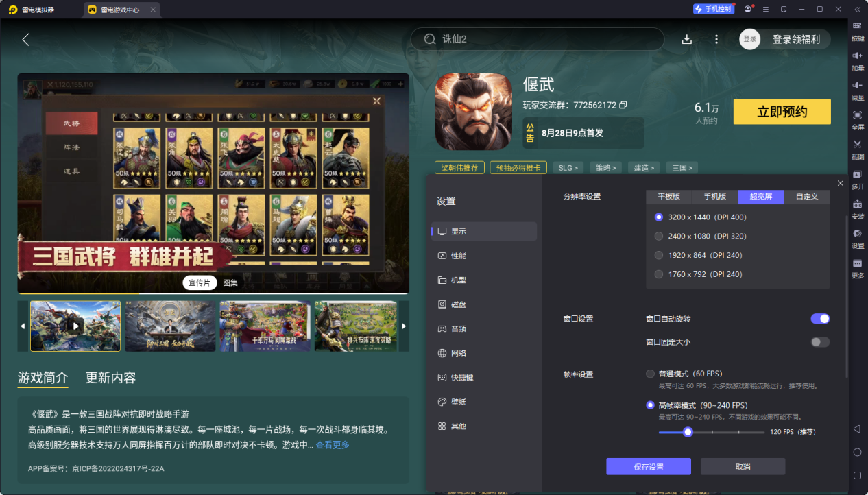The image size is (868, 495).
Task: Close the screenshot viewer overlay X
Action: click(376, 101)
